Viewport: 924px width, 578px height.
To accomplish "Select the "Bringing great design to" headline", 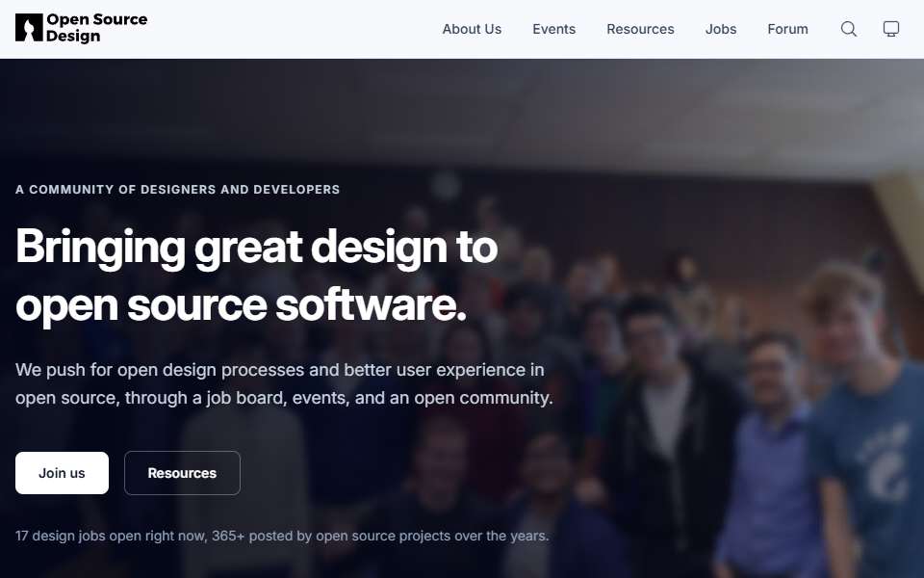I will click(256, 248).
